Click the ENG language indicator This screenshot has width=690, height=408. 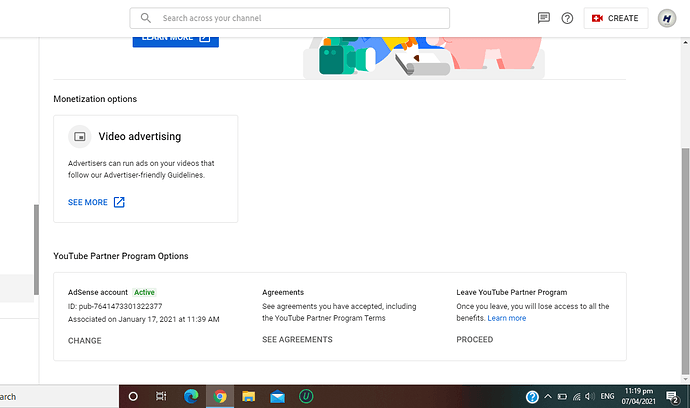[607, 397]
